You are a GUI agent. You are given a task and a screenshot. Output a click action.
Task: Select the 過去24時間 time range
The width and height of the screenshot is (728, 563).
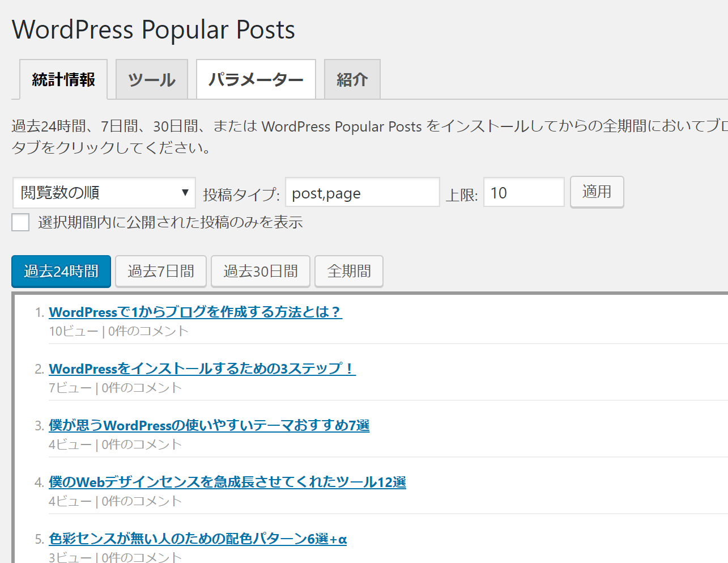click(61, 272)
